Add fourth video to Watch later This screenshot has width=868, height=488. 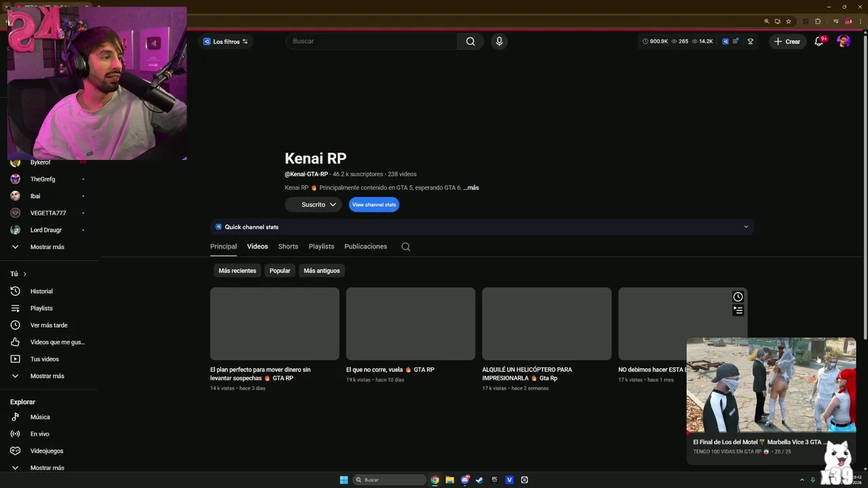coord(738,297)
